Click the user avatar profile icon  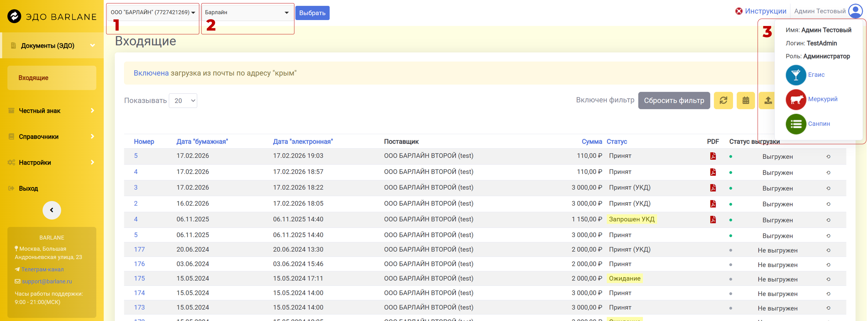(855, 11)
